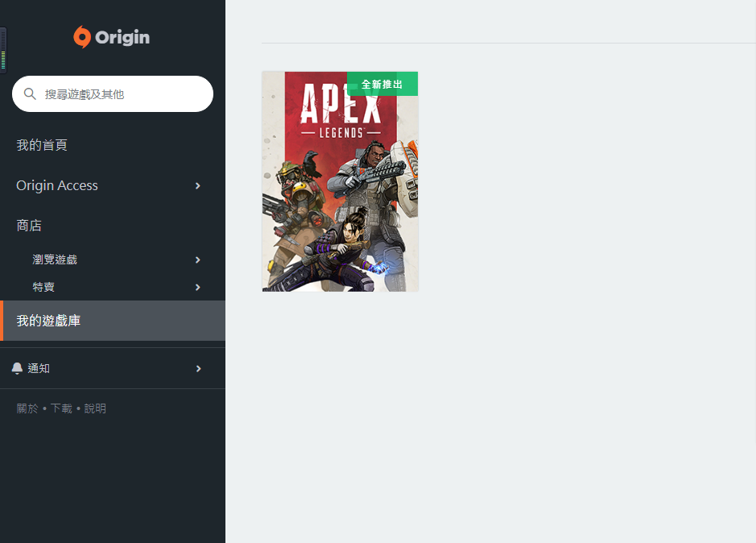Click the Origin logo
The height and width of the screenshot is (543, 756).
click(111, 37)
